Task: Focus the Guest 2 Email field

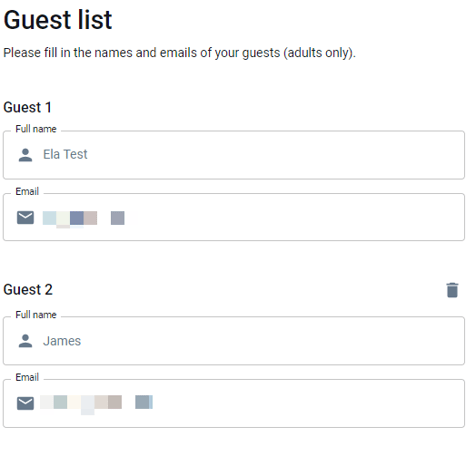Action: point(234,403)
